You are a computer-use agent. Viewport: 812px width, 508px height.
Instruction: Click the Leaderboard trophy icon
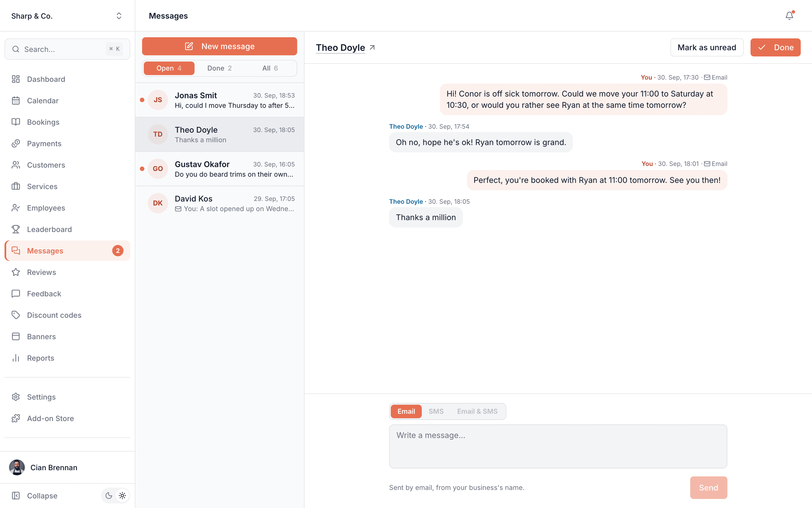(x=16, y=229)
